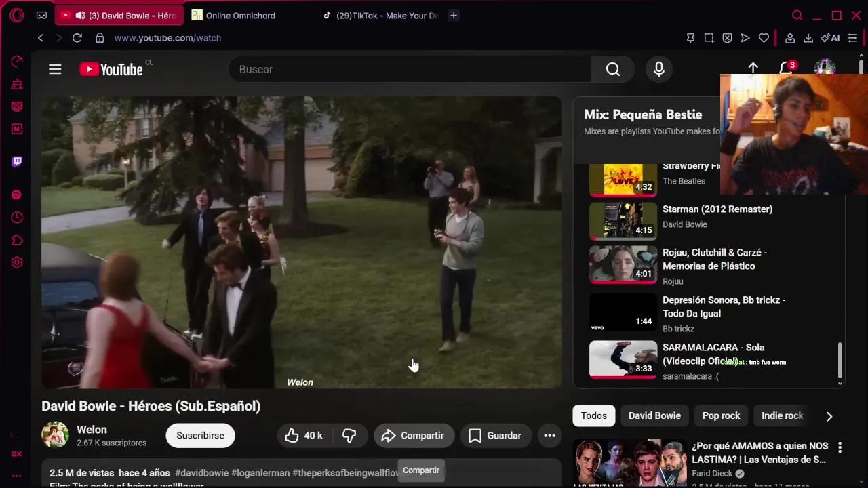This screenshot has width=868, height=488.
Task: Select the Todos filter chip
Action: pyautogui.click(x=594, y=415)
